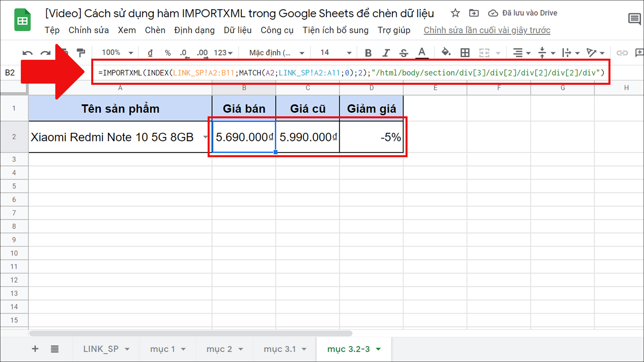Open the Dữ liệu menu
The height and width of the screenshot is (362, 644).
pyautogui.click(x=237, y=30)
